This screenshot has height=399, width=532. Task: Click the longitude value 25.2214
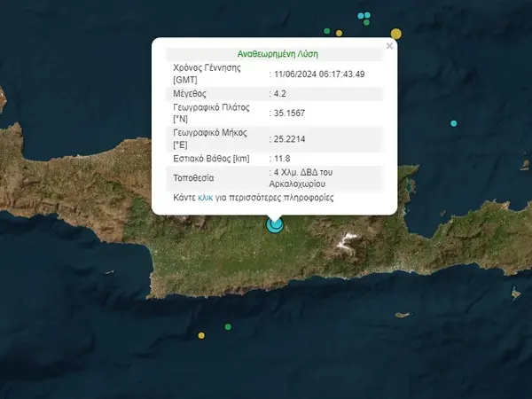click(289, 138)
